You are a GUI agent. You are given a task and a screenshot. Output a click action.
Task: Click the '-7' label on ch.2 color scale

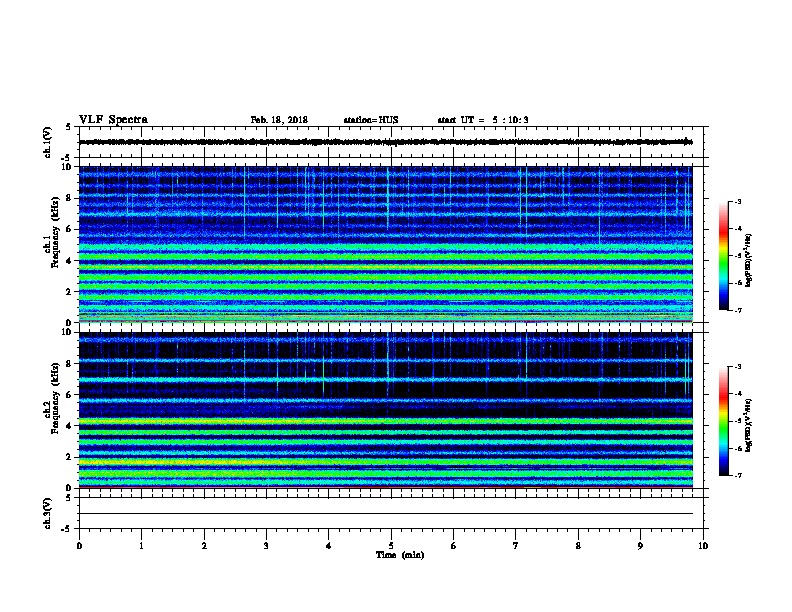[x=737, y=475]
